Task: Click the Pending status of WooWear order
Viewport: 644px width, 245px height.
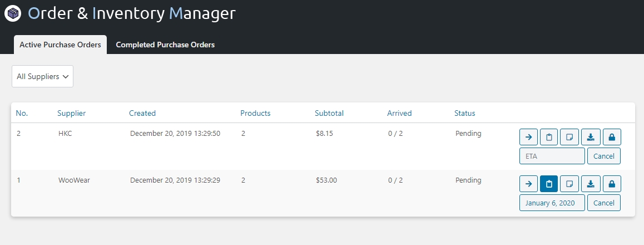Action: [468, 180]
